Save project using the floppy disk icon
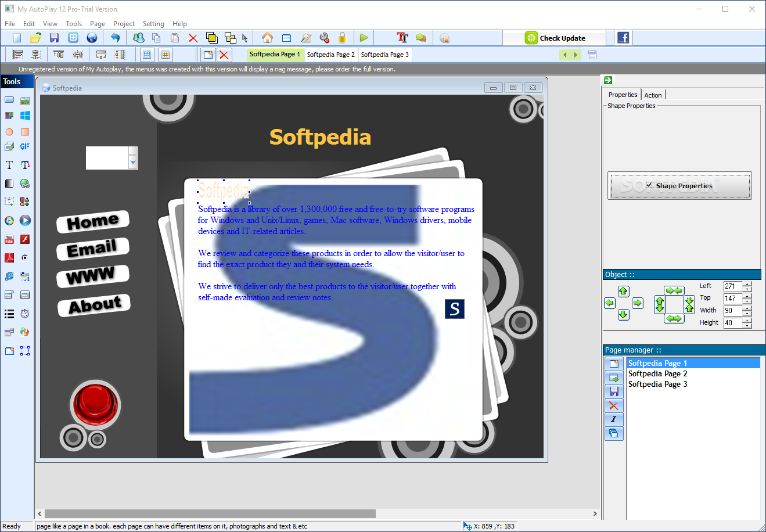This screenshot has width=766, height=532. [54, 38]
